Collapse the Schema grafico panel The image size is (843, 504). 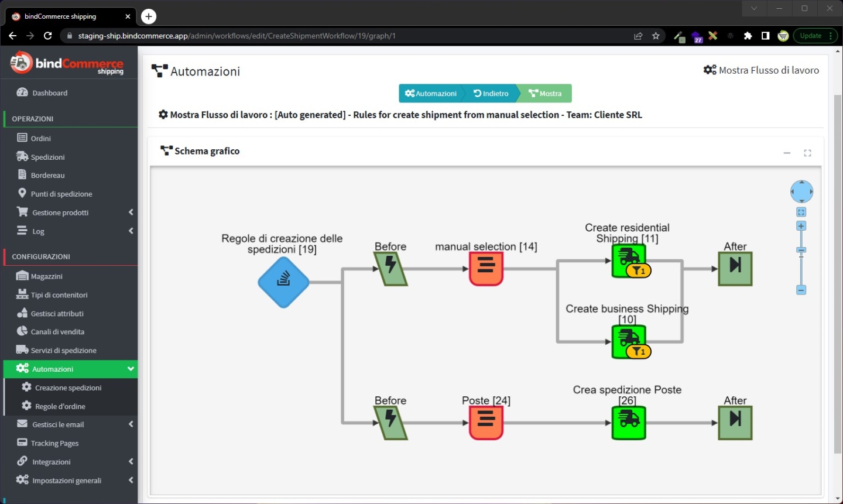[787, 153]
